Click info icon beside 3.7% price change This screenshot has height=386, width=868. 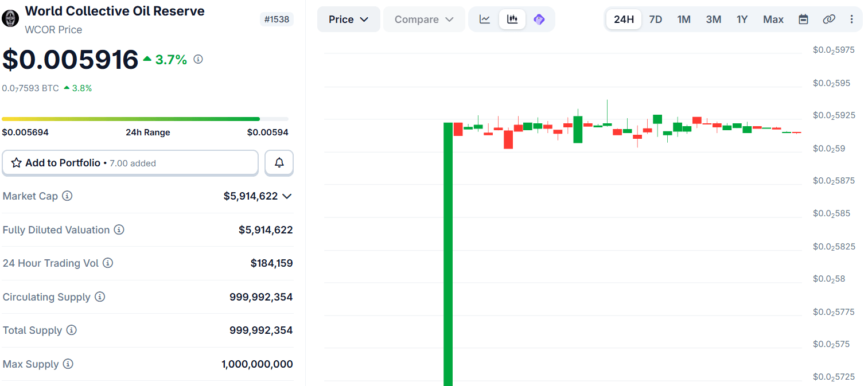click(x=198, y=59)
